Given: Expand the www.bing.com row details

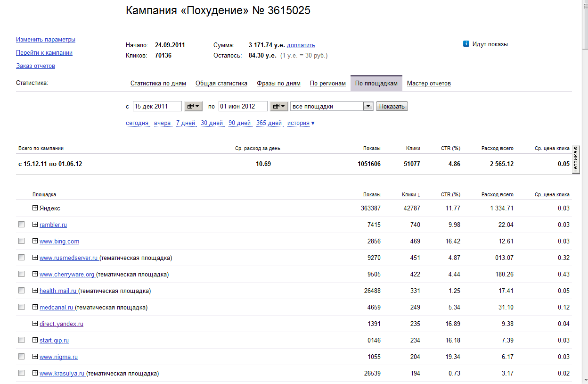Looking at the screenshot, I should [35, 241].
